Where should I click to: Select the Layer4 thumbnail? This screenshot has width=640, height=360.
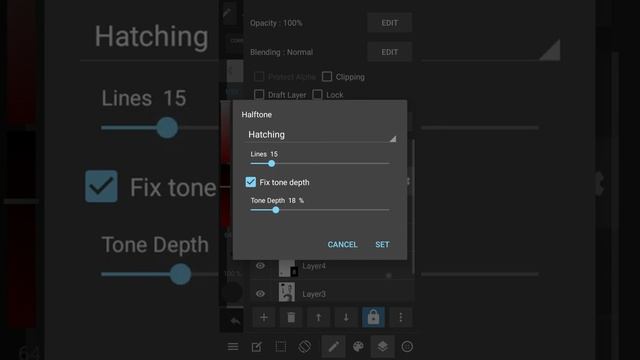[287, 268]
